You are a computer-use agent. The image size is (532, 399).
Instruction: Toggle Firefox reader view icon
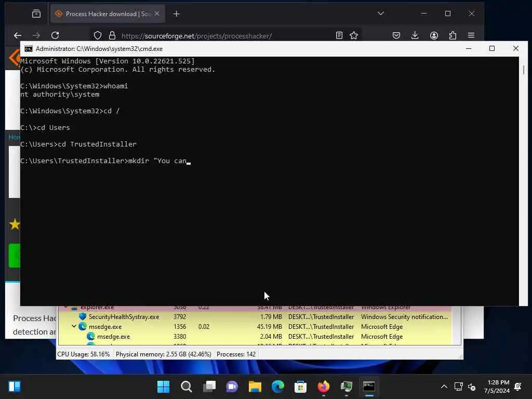[x=339, y=35]
